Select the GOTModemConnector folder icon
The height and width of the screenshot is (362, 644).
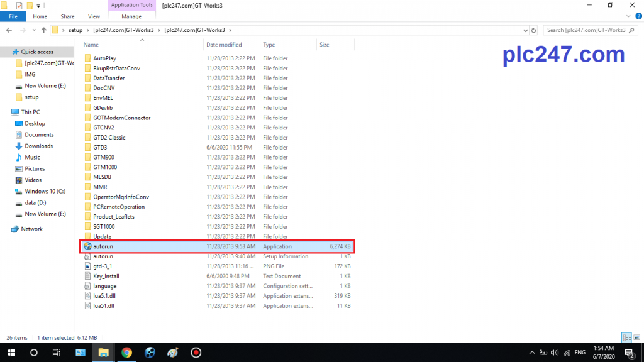pos(87,118)
